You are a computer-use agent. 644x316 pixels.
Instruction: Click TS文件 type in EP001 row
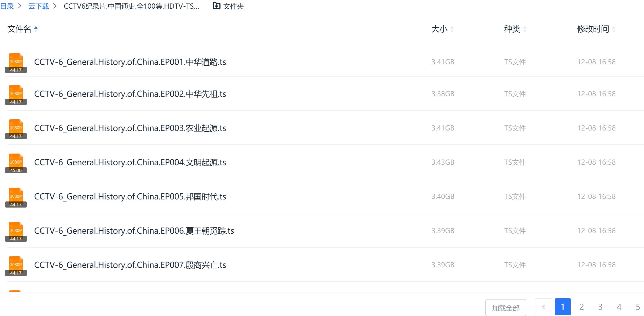pyautogui.click(x=515, y=62)
